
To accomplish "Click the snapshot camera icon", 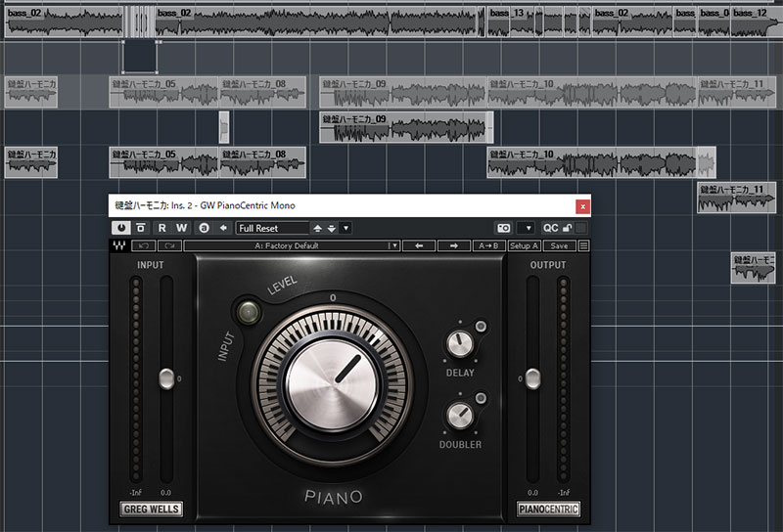I will [x=504, y=228].
